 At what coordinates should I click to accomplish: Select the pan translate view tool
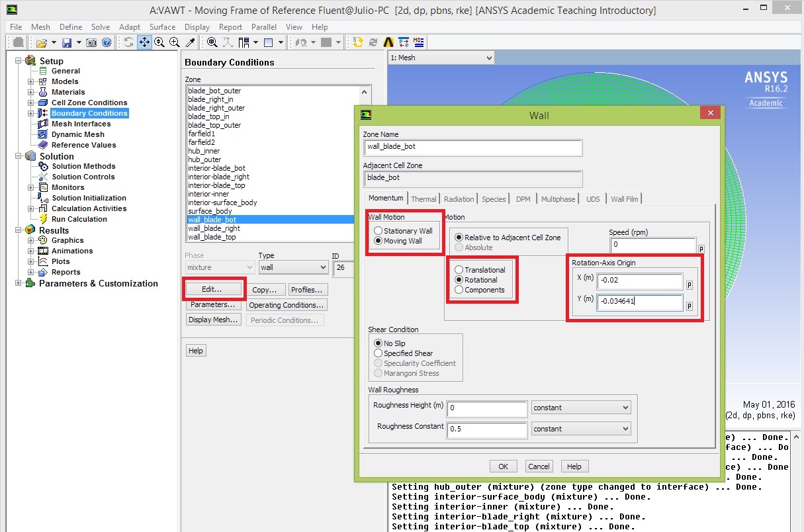[144, 42]
